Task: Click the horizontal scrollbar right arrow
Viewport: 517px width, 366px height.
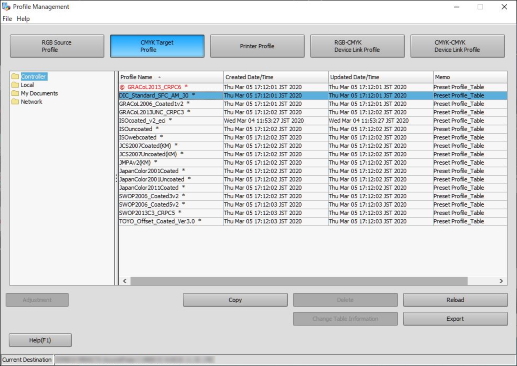Action: tap(501, 281)
